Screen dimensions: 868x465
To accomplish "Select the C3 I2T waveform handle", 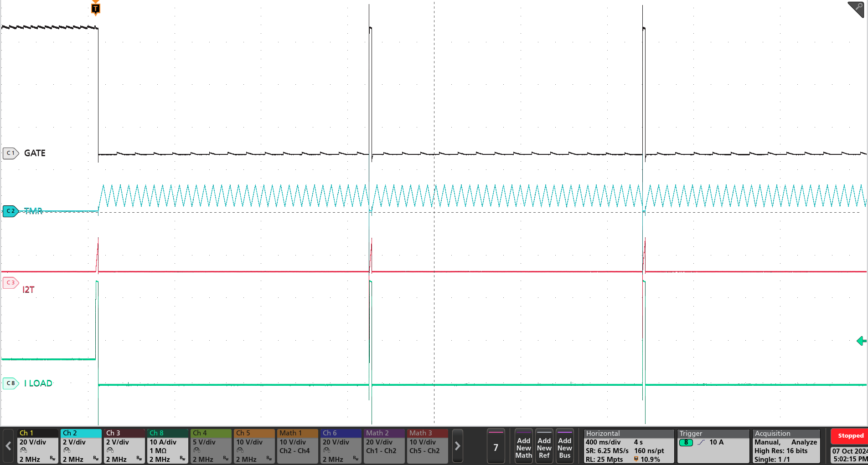I will [11, 283].
